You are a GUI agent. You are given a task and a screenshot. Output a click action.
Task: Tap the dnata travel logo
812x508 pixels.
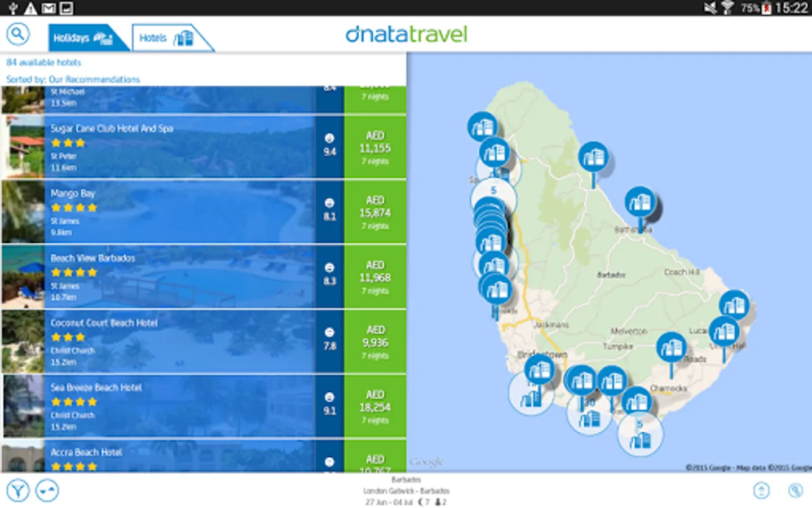click(x=406, y=34)
